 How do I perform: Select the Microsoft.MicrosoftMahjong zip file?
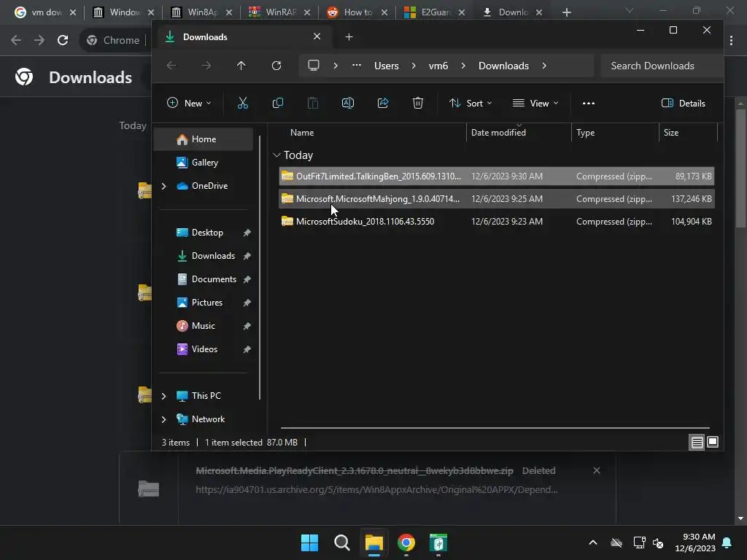496,198
